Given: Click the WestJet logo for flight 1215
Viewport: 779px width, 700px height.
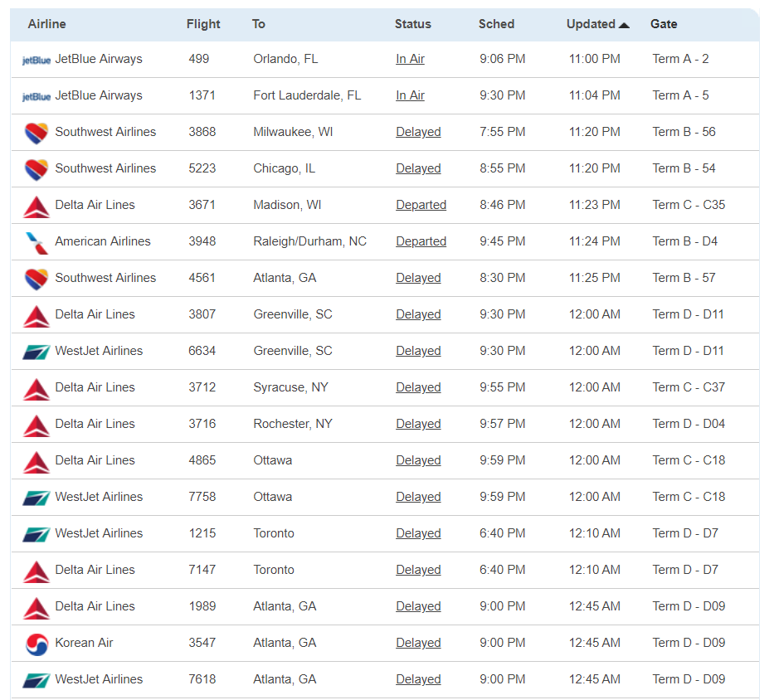Looking at the screenshot, I should point(37,534).
